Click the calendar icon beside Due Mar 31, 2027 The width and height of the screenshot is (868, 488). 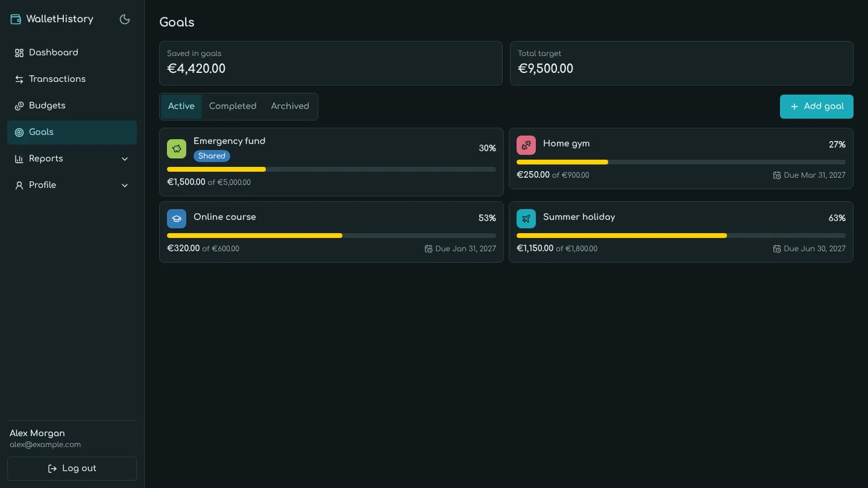[777, 175]
